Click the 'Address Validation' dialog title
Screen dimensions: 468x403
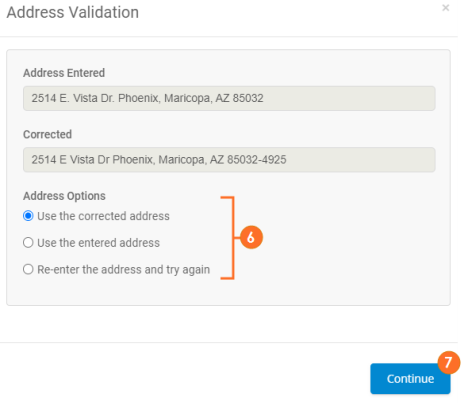click(x=73, y=13)
